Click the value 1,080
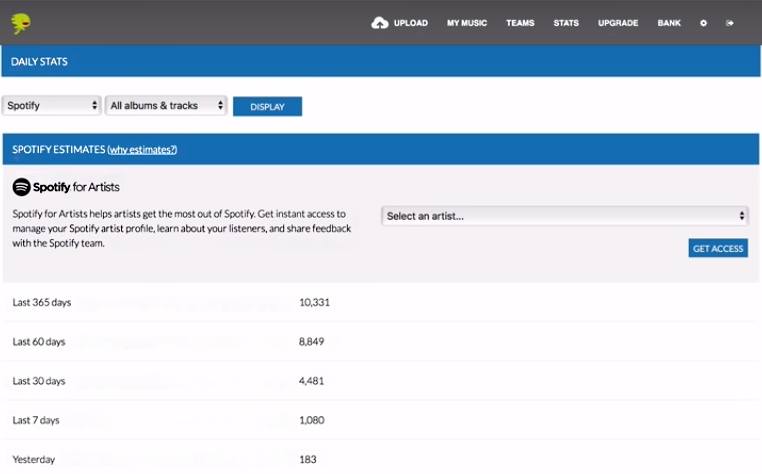The image size is (762, 474). tap(312, 420)
